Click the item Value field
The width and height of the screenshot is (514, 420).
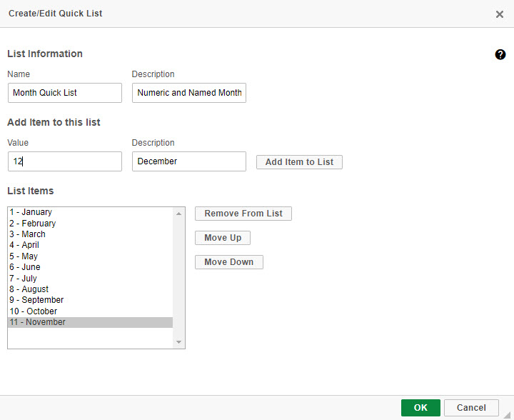click(x=65, y=161)
